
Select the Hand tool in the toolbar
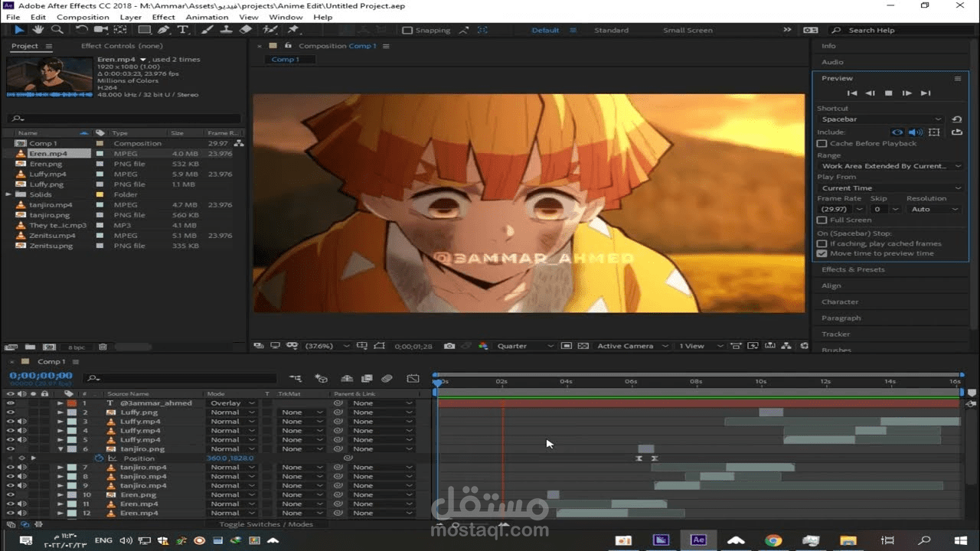point(37,30)
